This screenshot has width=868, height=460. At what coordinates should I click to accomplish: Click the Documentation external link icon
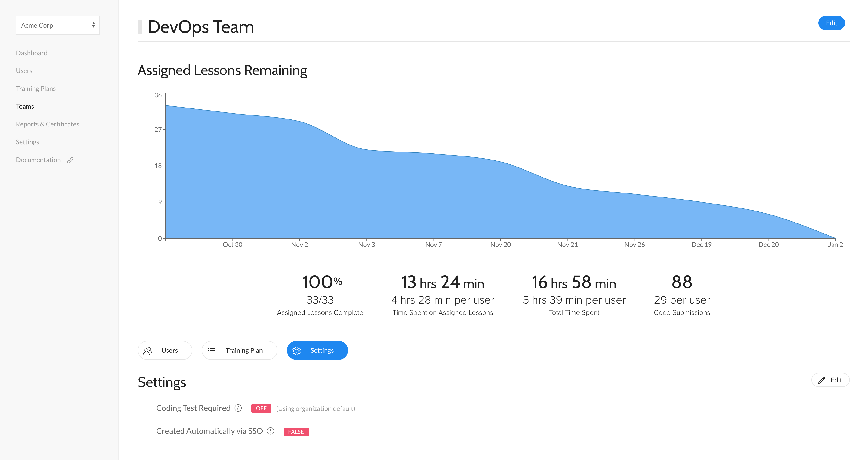point(70,160)
